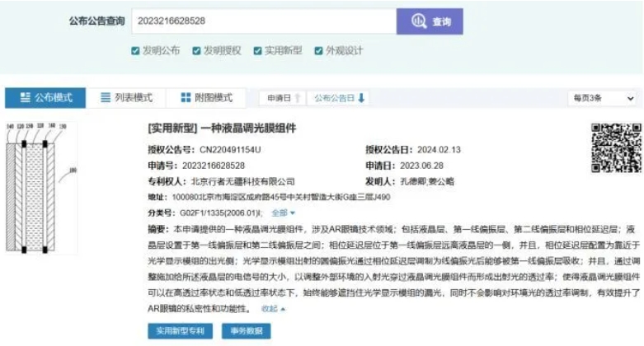Switch to 公布模式 view via its icon
This screenshot has width=644, height=346.
point(22,98)
